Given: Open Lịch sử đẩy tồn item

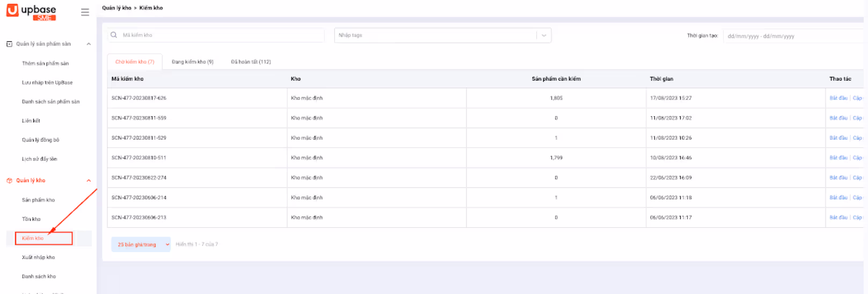Looking at the screenshot, I should point(39,159).
